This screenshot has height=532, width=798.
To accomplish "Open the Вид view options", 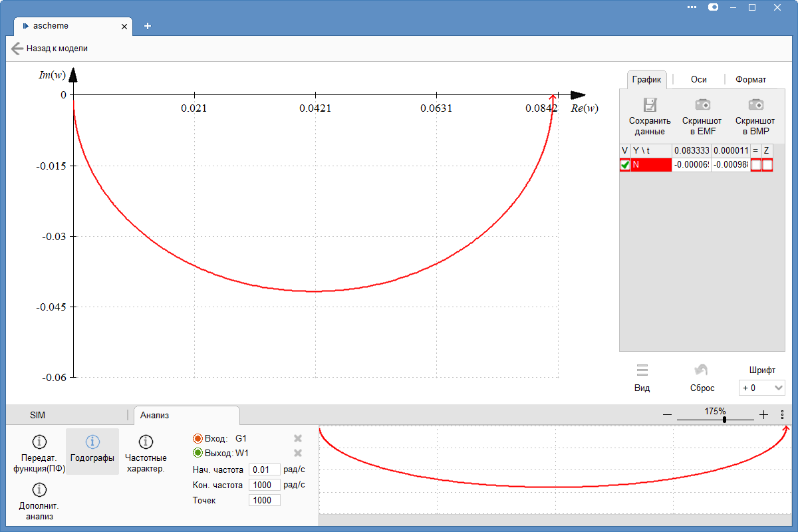I will click(x=642, y=371).
